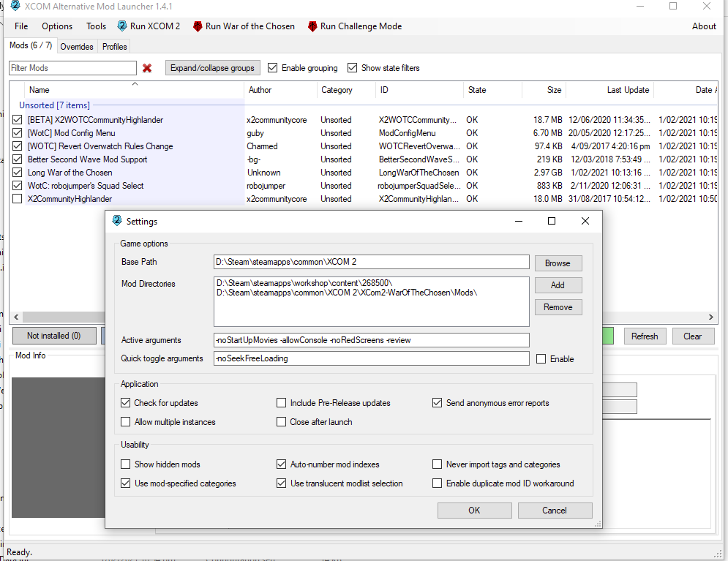
Task: Sort by ID column header
Action: 419,90
